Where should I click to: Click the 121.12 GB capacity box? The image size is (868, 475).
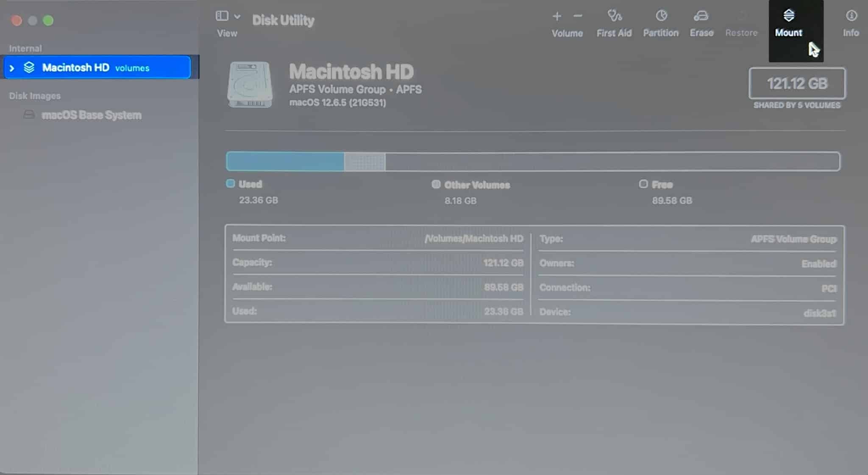797,83
